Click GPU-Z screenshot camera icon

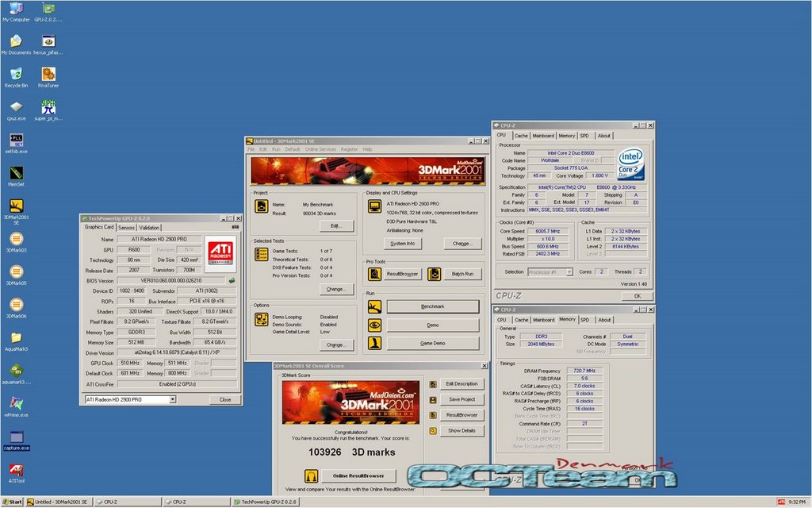pyautogui.click(x=235, y=227)
